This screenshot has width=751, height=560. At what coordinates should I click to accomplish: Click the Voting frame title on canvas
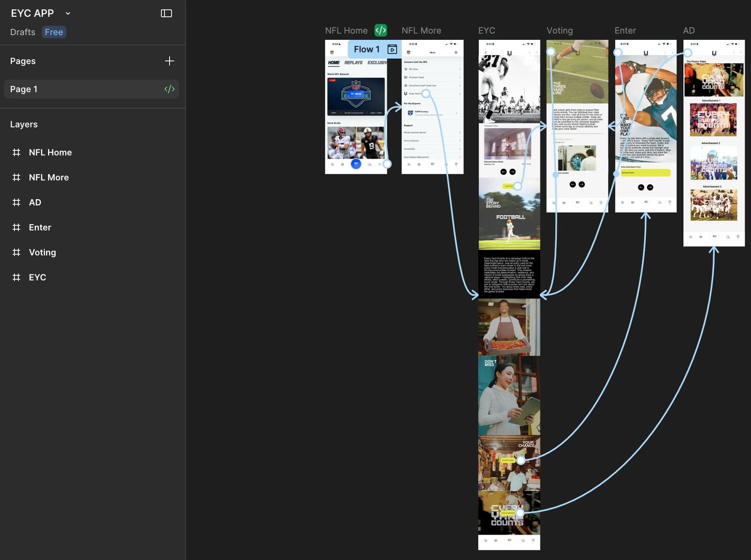pos(560,30)
